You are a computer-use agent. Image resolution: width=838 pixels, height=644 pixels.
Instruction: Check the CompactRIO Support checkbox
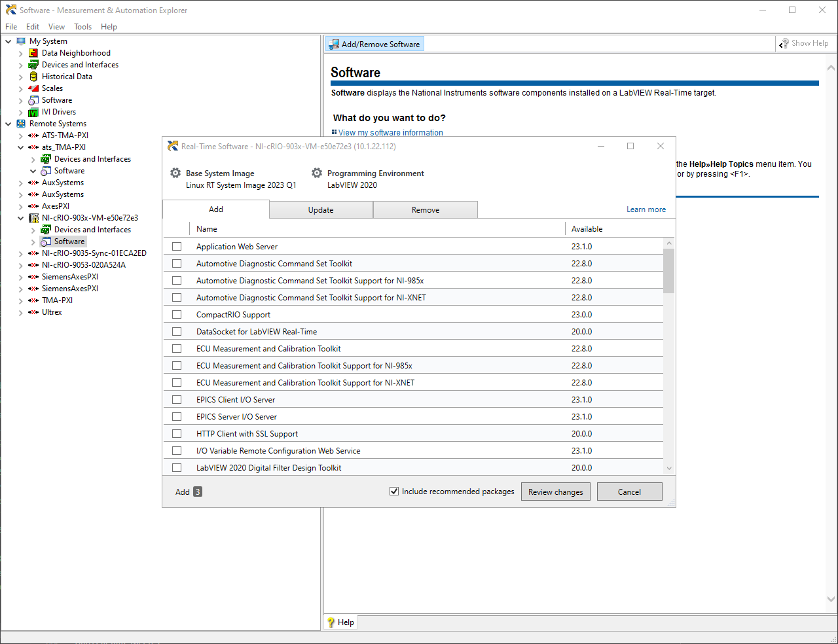[177, 315]
